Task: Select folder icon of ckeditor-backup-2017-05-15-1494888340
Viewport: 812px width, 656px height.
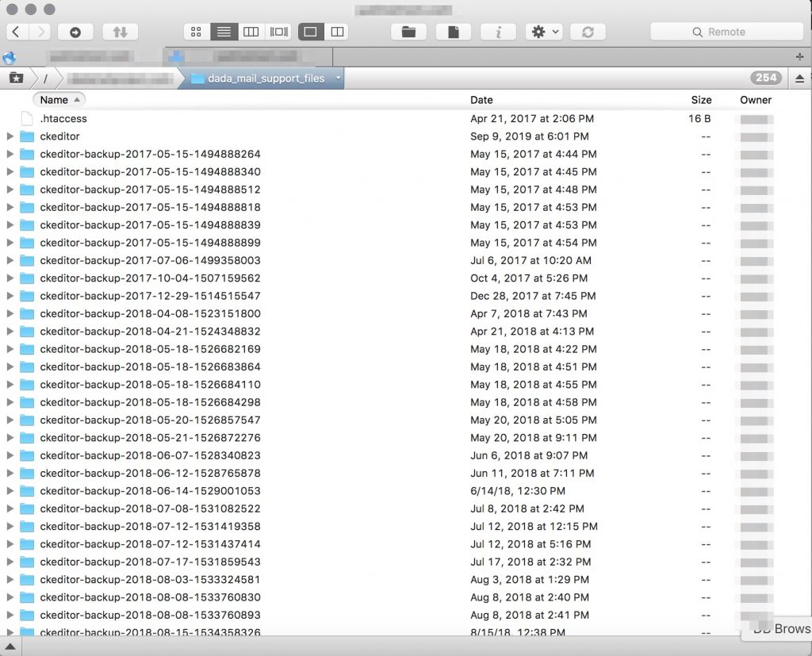Action: click(27, 172)
